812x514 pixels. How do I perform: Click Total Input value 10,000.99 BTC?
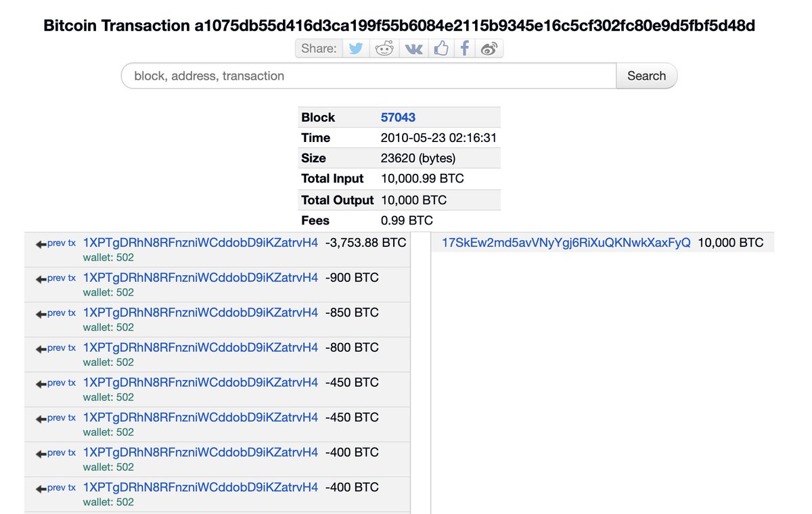[x=422, y=179]
